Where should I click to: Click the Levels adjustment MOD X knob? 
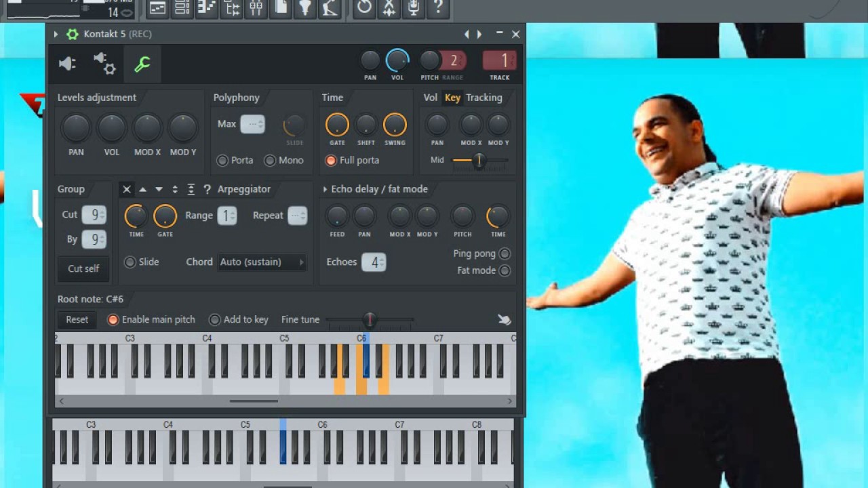(x=147, y=127)
